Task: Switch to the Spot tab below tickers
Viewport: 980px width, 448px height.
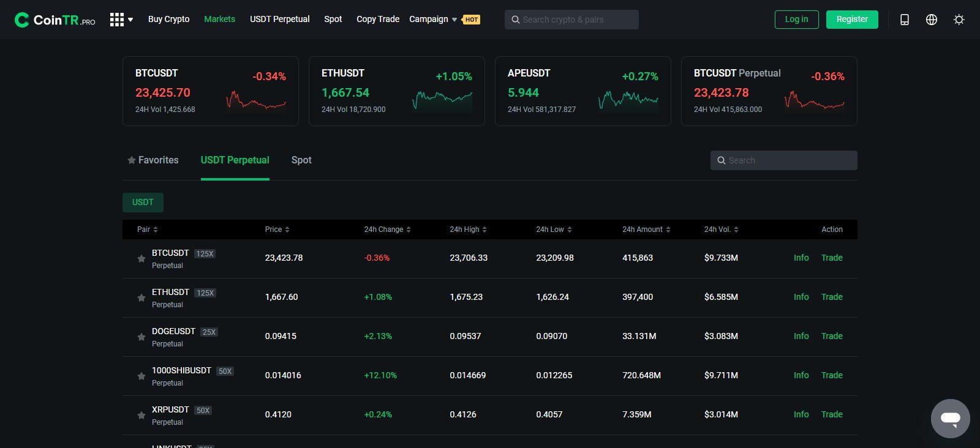Action: (x=301, y=160)
